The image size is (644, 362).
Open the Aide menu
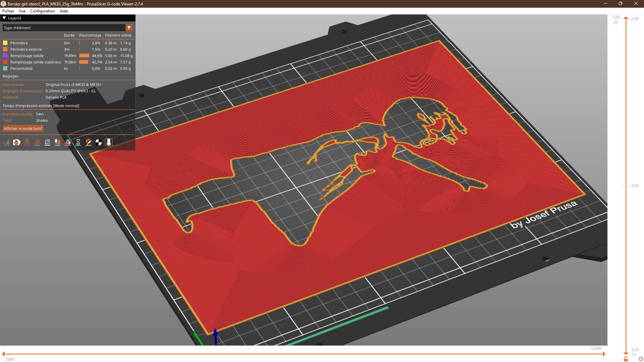(x=64, y=11)
